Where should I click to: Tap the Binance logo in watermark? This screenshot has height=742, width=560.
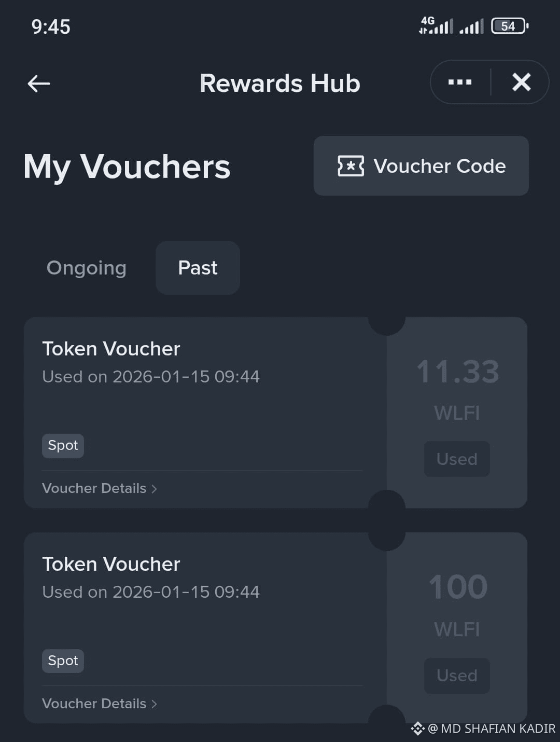tap(417, 729)
